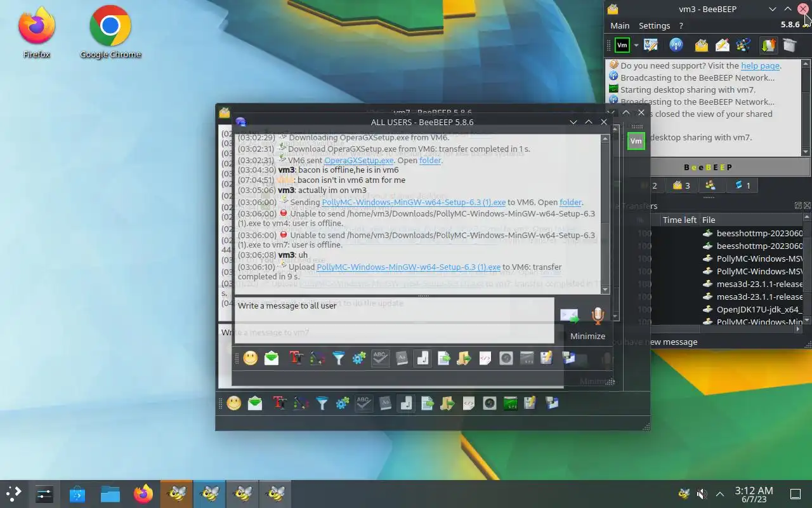Take screenshot via vm7 toolbar camera
The image size is (812, 508).
489,403
